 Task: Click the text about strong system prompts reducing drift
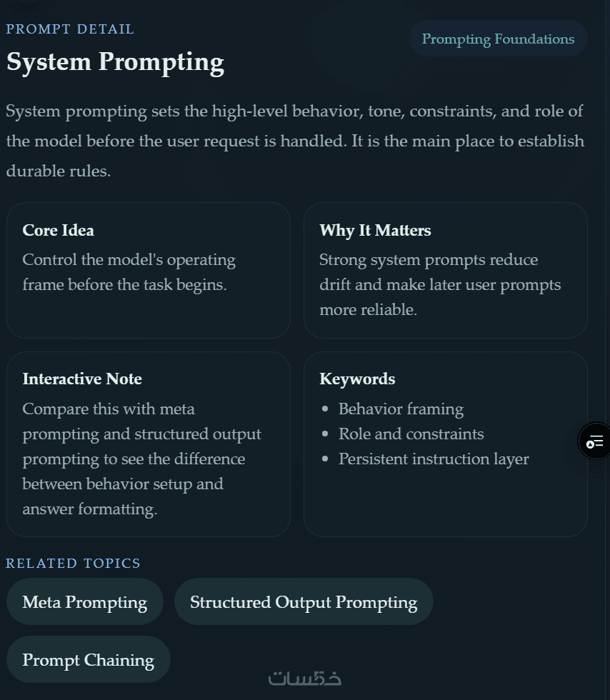coord(439,284)
